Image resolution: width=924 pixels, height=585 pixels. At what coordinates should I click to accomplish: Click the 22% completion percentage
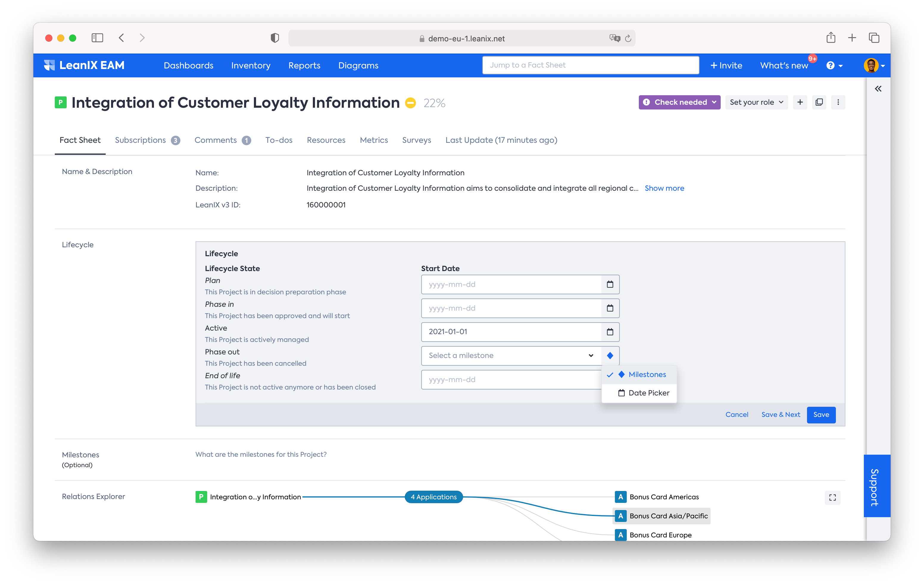[x=434, y=103]
